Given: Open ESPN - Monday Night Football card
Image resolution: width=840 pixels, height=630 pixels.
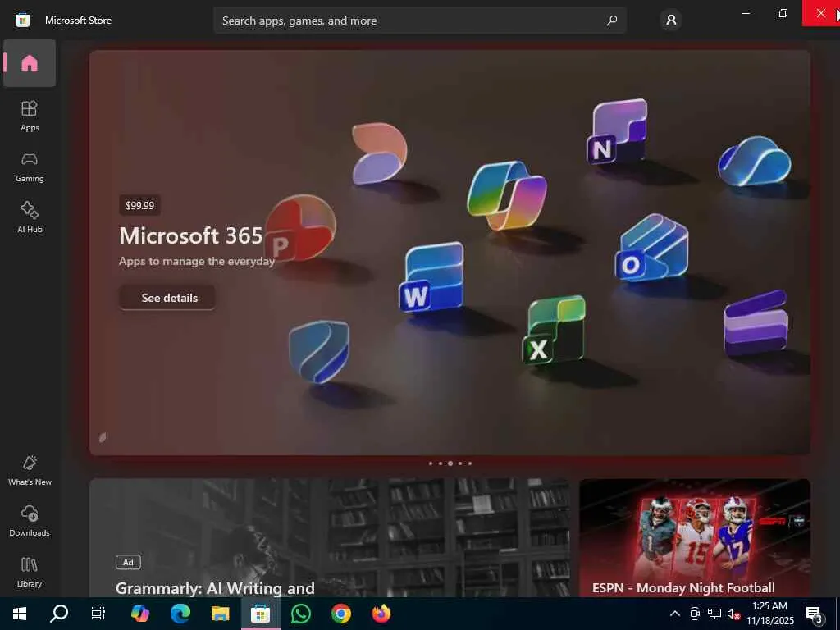Looking at the screenshot, I should click(695, 538).
